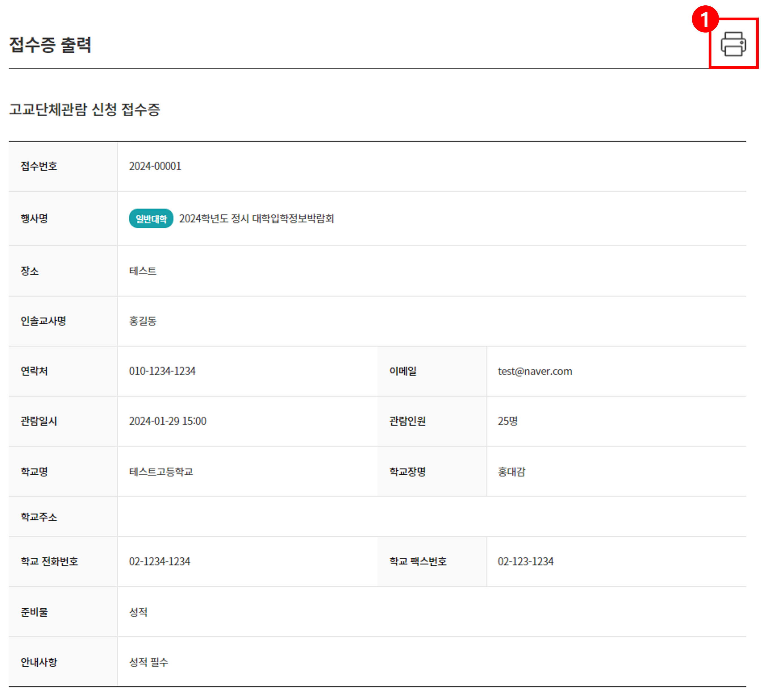Select email test@naver.com

(535, 371)
